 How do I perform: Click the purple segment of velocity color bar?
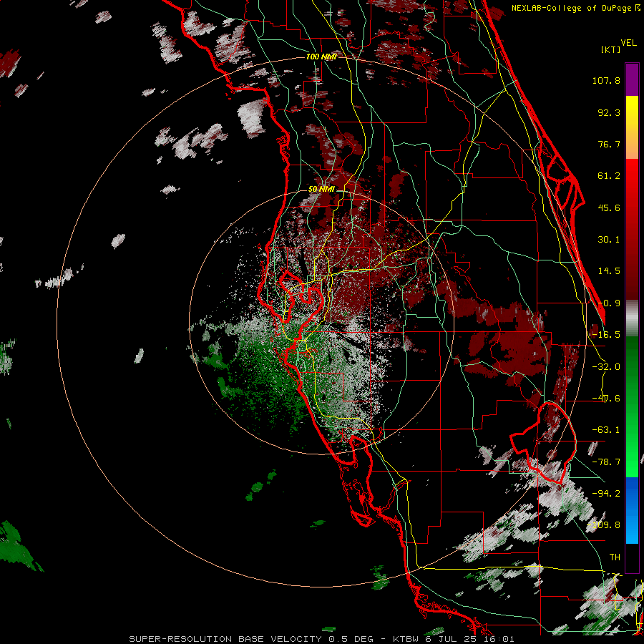tap(632, 79)
